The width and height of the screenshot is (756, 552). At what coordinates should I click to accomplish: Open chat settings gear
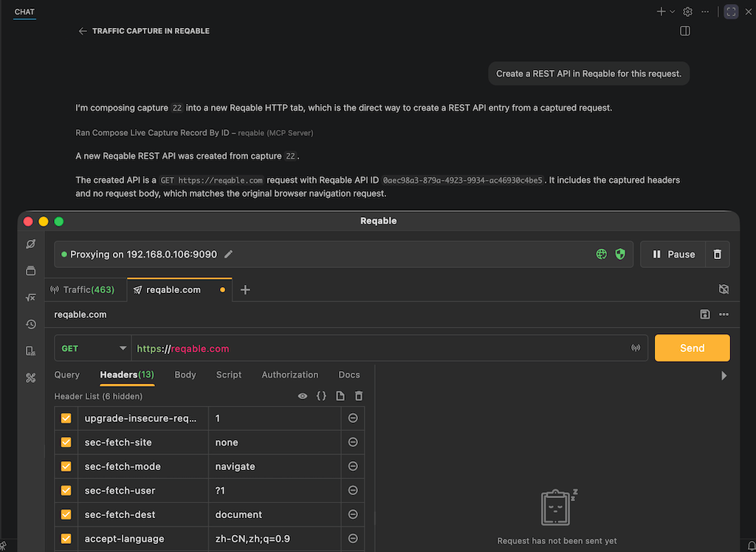688,12
